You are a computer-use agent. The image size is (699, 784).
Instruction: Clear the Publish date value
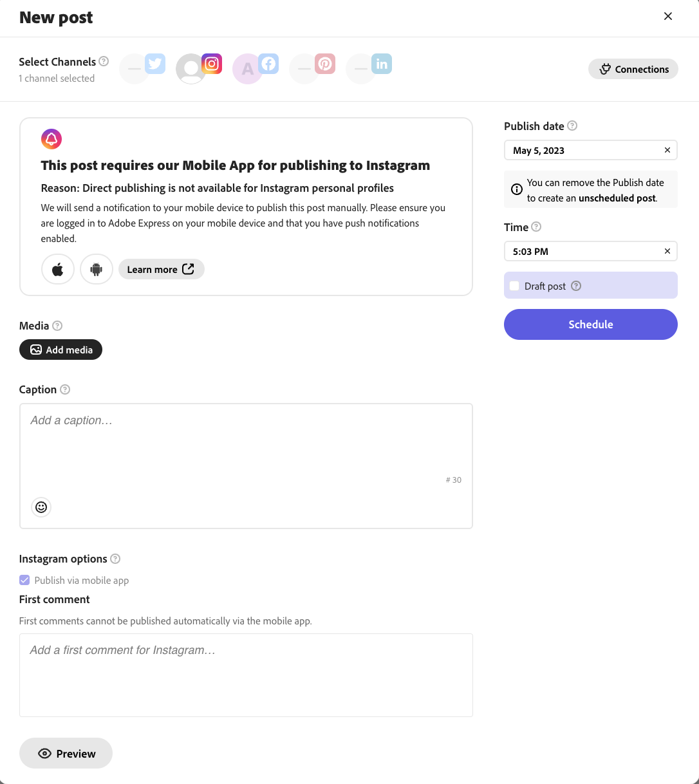(x=667, y=150)
